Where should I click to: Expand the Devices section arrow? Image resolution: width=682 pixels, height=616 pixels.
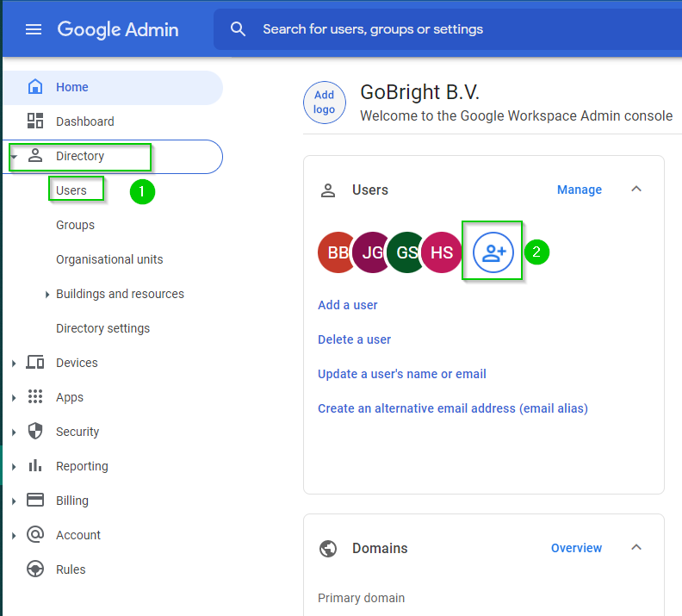tap(14, 364)
